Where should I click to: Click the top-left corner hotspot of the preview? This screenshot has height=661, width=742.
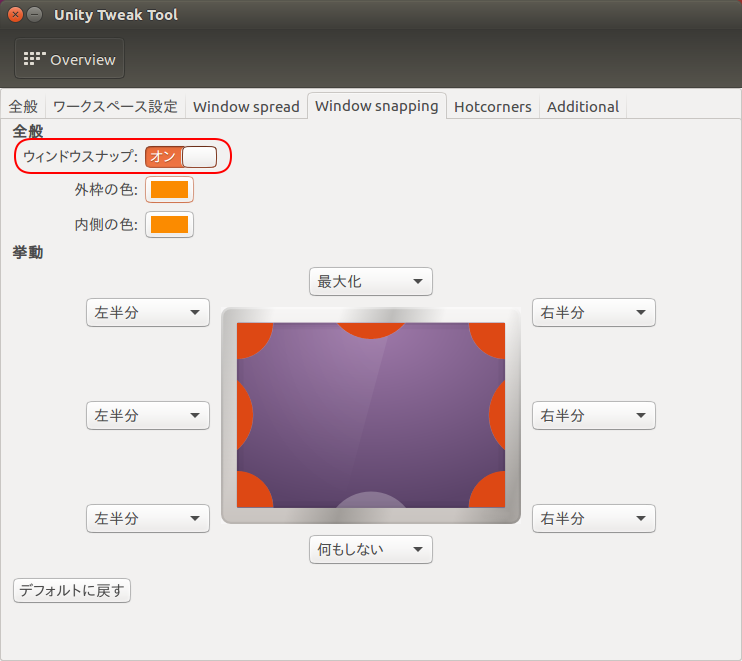tap(253, 339)
